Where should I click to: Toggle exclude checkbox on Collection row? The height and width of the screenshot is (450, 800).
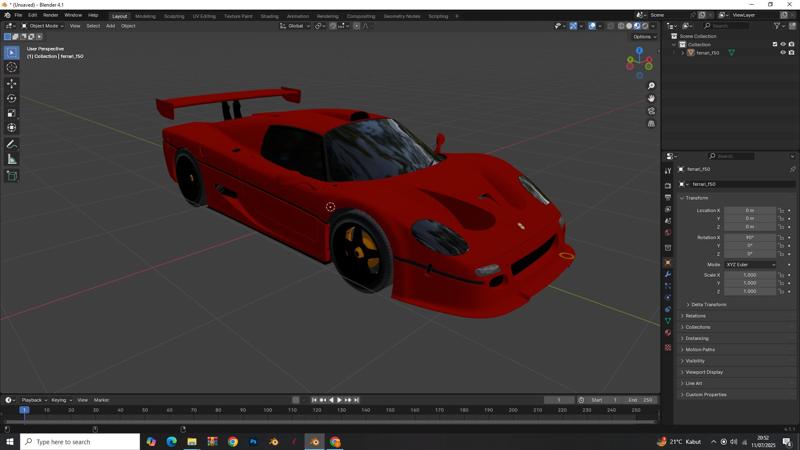[774, 44]
